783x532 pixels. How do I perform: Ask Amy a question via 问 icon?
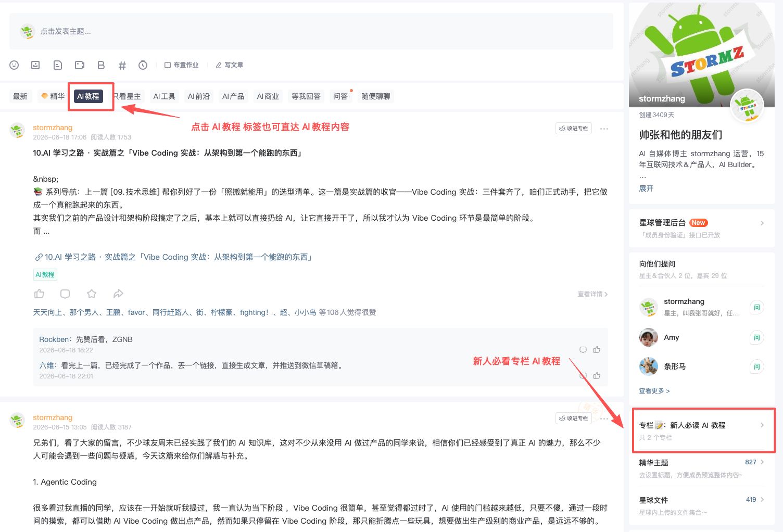point(757,338)
